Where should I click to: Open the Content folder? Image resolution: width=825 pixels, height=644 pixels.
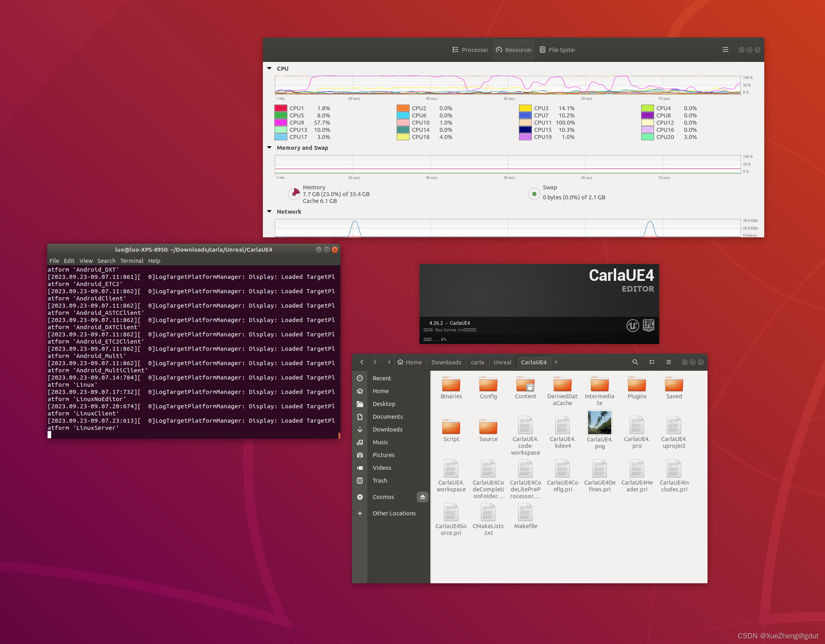coord(525,388)
